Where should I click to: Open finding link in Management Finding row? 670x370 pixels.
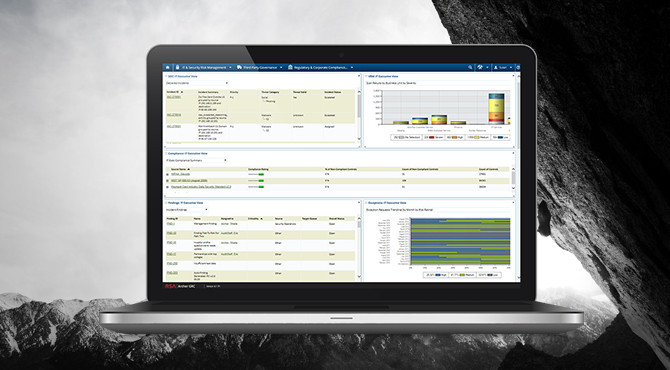click(x=170, y=223)
